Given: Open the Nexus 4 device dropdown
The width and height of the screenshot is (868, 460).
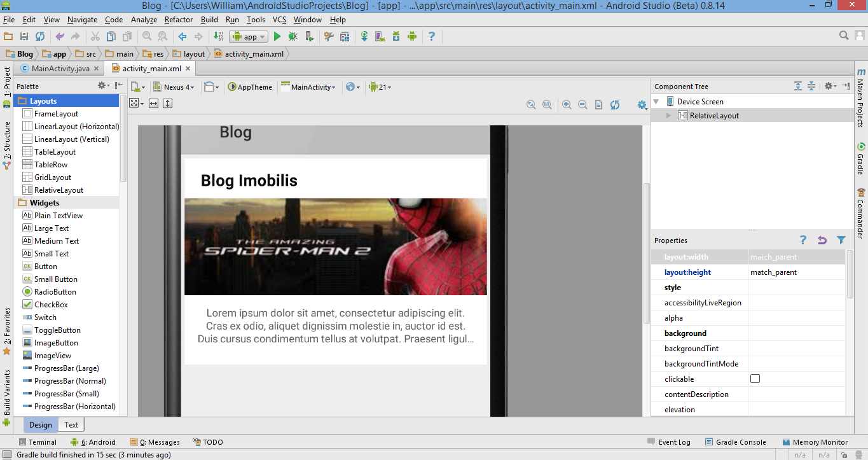Looking at the screenshot, I should [x=174, y=87].
